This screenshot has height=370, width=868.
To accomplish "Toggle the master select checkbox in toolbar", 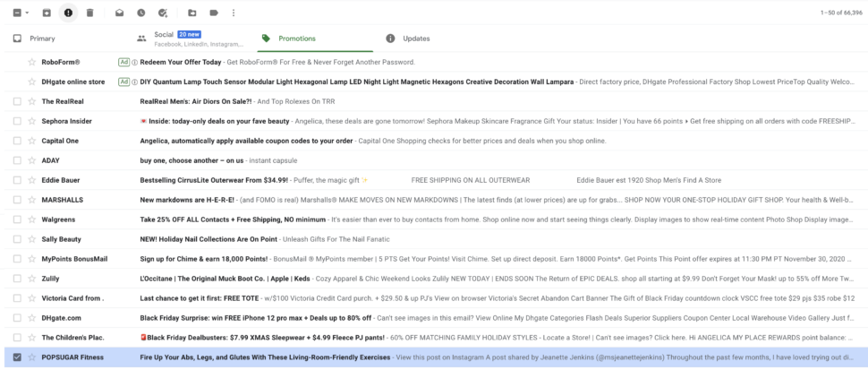I will (x=17, y=13).
